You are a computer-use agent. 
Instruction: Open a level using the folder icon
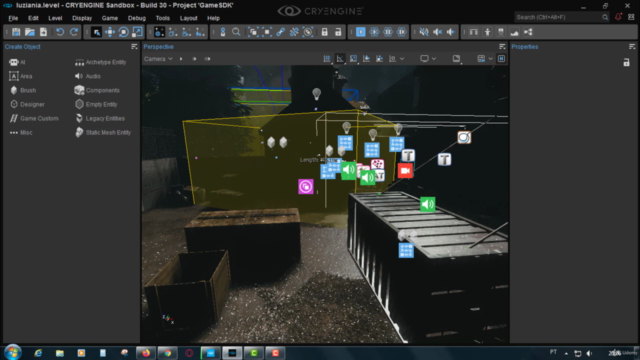tap(29, 32)
